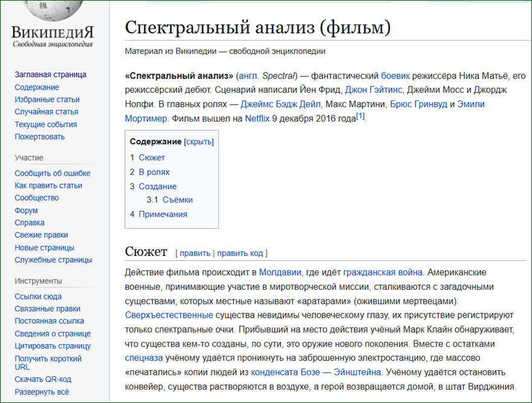Click the Wikipedia globe logo
The height and width of the screenshot is (403, 532).
(x=54, y=10)
